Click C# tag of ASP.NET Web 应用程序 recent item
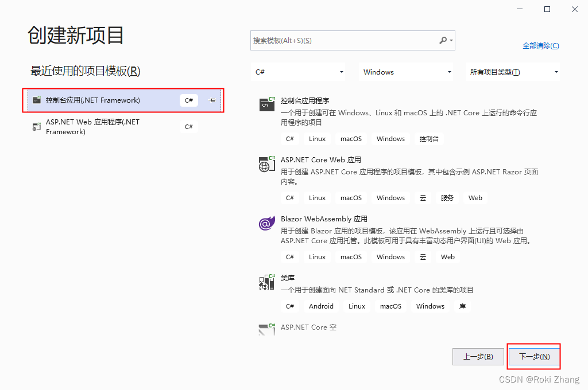Screen dimensions: 588x390 point(188,127)
